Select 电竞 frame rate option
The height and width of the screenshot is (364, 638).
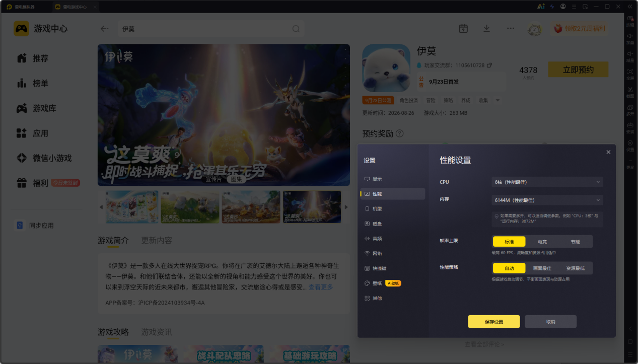pos(542,242)
